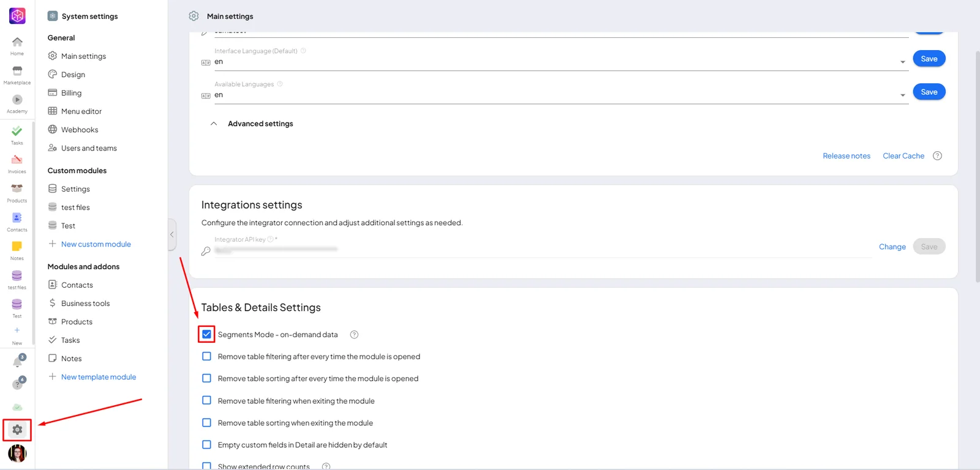The height and width of the screenshot is (470, 980).
Task: Click the notifications bell icon
Action: (x=17, y=362)
